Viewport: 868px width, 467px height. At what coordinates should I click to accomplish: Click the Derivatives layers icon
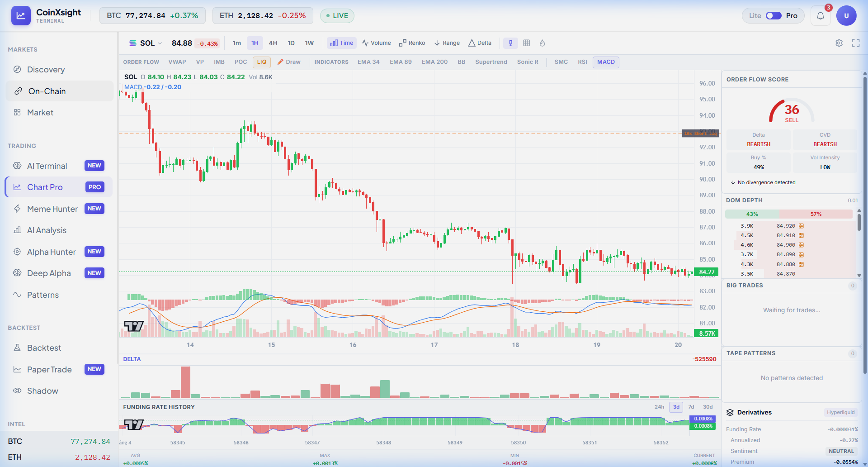pyautogui.click(x=730, y=412)
